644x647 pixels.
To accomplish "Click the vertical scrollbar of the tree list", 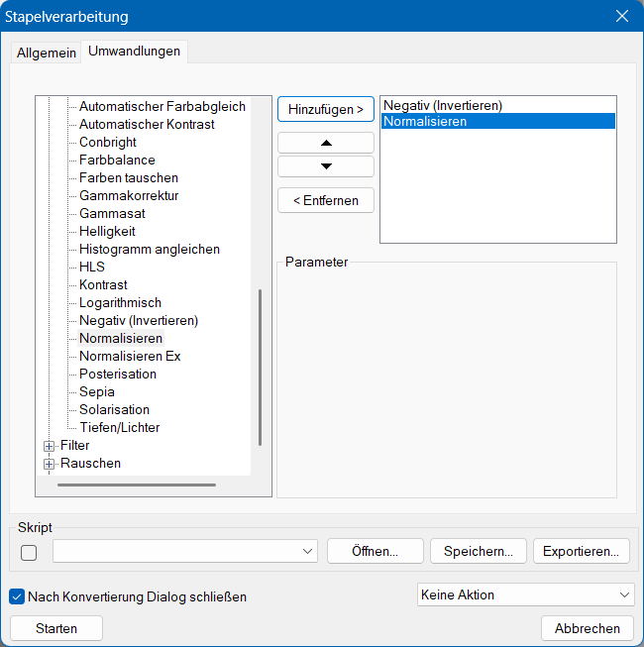I will [260, 367].
